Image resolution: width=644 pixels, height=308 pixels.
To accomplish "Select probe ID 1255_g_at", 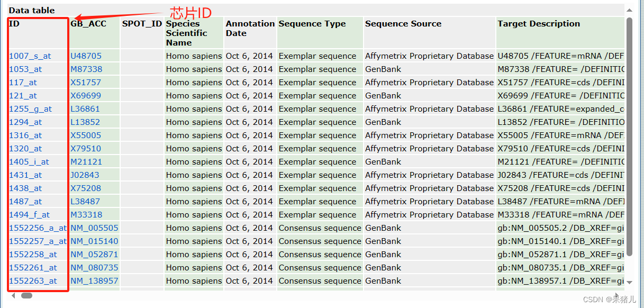I will coord(30,109).
